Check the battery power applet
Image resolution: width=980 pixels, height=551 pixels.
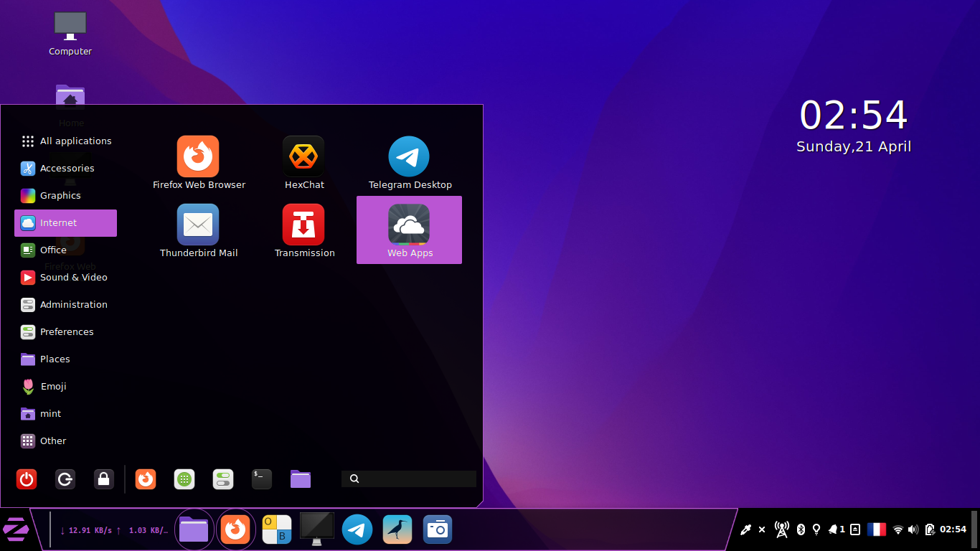click(x=930, y=529)
